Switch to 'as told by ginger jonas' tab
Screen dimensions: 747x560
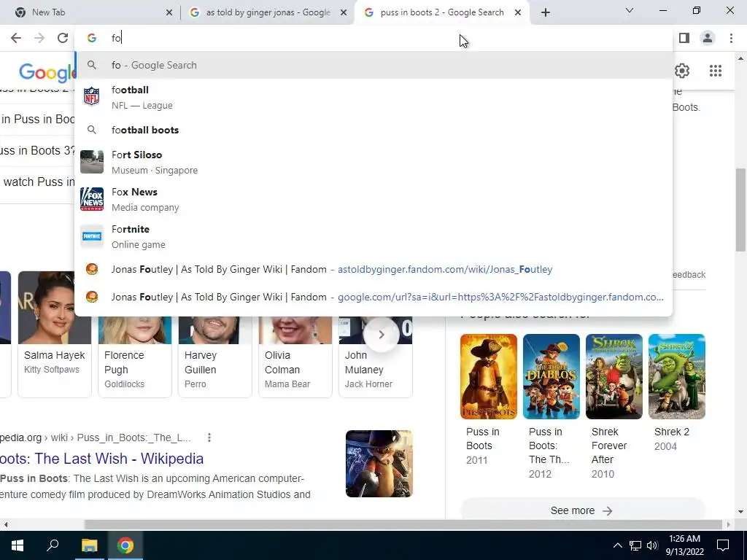coord(268,12)
